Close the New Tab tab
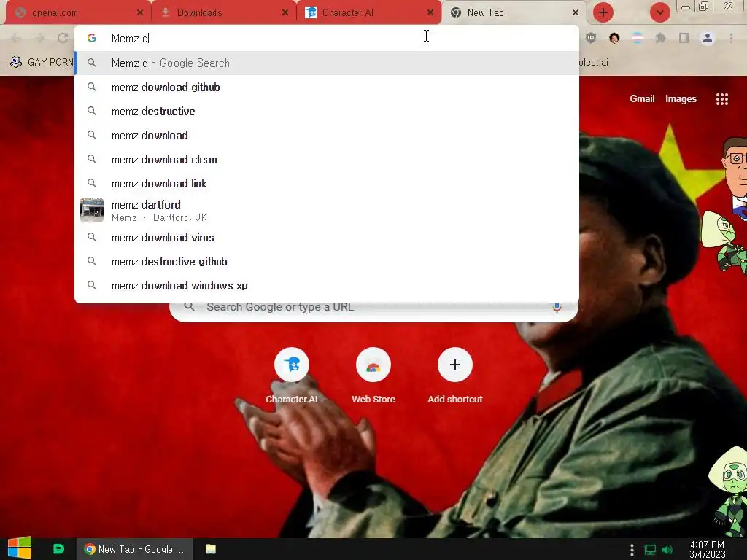 (576, 13)
